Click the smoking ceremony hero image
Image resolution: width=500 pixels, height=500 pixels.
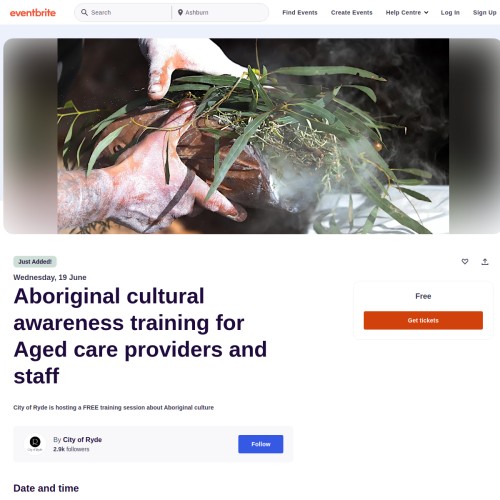253,136
